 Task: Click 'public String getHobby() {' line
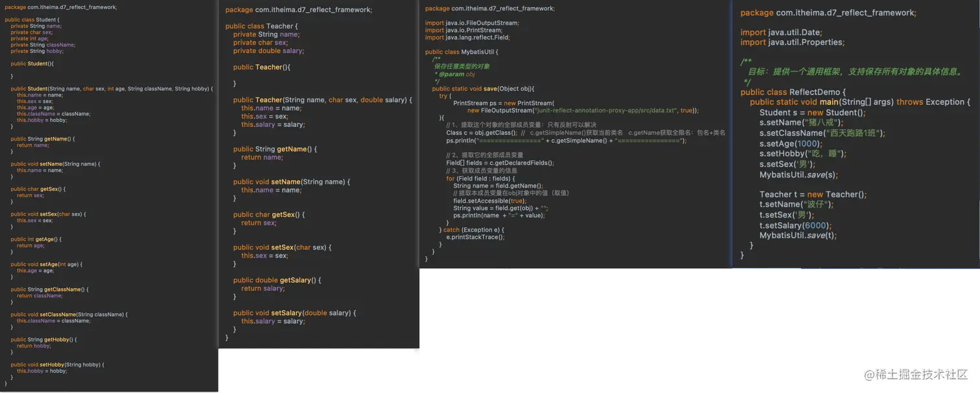(43, 339)
